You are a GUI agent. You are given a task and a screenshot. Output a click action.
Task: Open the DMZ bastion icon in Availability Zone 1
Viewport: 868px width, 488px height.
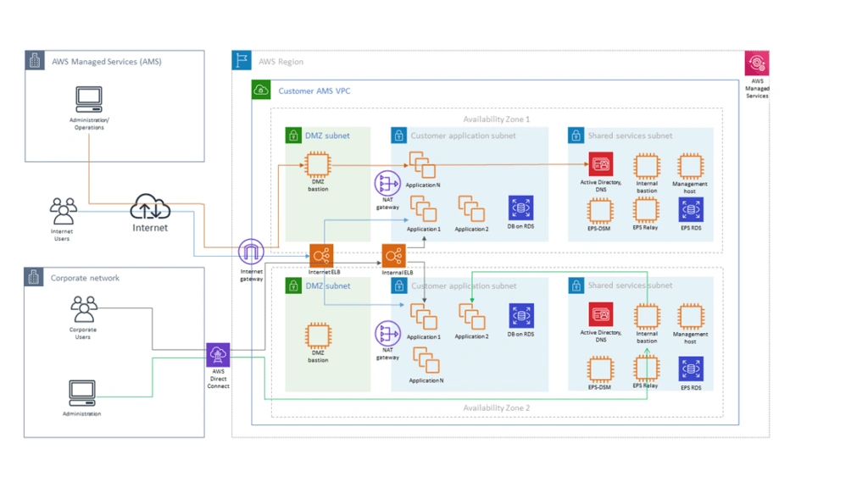tap(317, 164)
